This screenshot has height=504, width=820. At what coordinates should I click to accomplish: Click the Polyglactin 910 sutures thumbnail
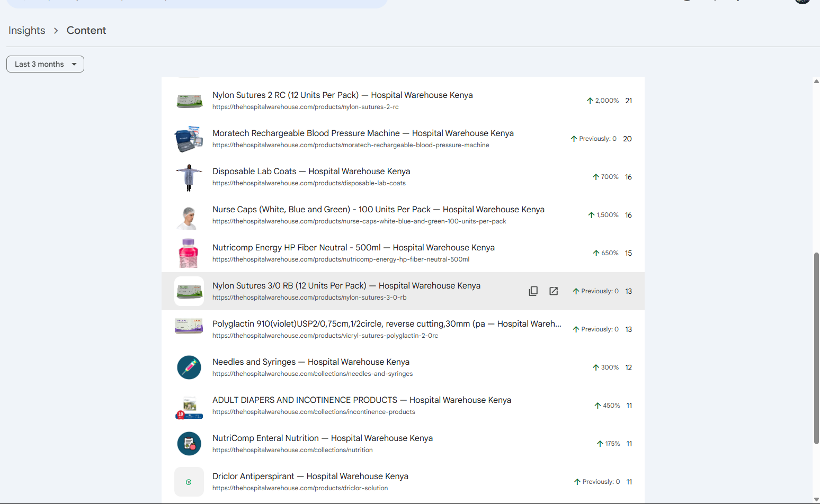pos(189,326)
